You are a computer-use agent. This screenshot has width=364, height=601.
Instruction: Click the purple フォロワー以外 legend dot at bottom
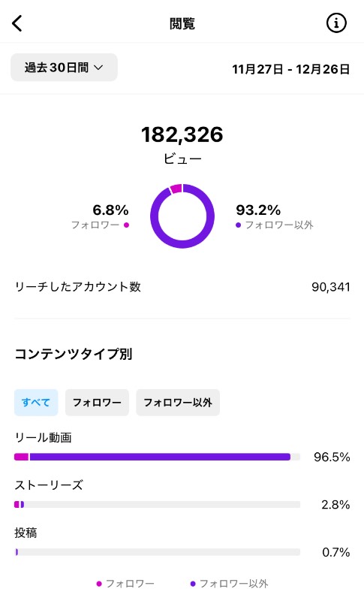coord(193,584)
